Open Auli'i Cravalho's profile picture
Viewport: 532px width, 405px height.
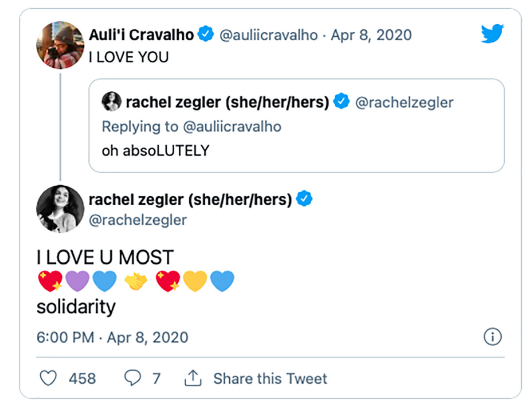click(x=60, y=44)
